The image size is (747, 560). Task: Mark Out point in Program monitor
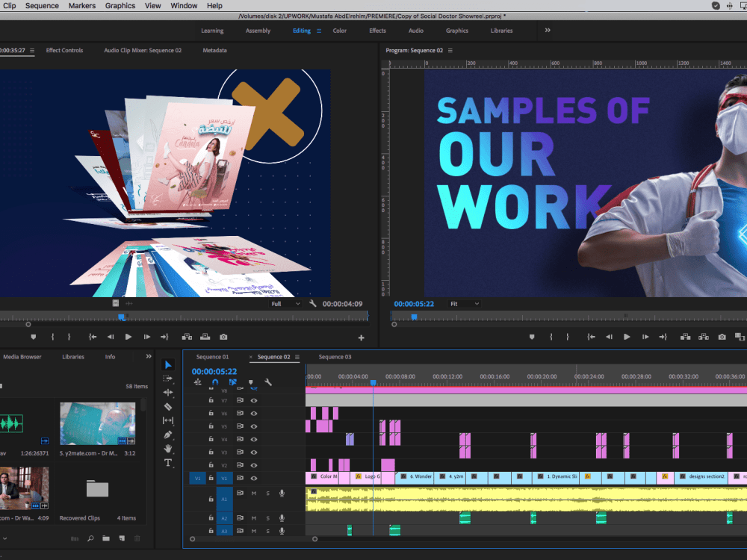click(568, 337)
